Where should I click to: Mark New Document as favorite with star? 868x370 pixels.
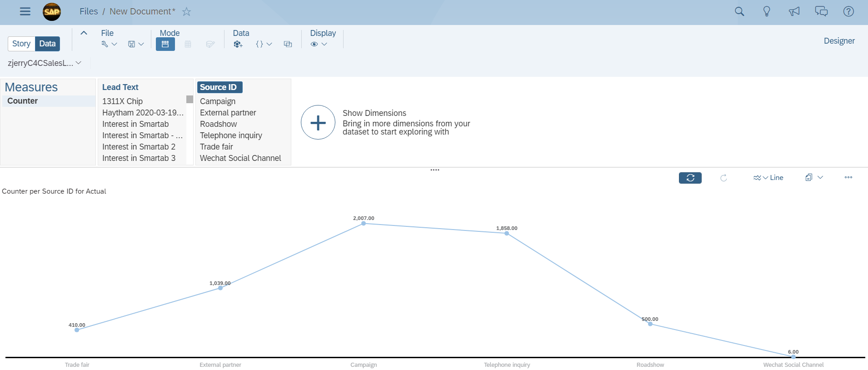pos(186,12)
